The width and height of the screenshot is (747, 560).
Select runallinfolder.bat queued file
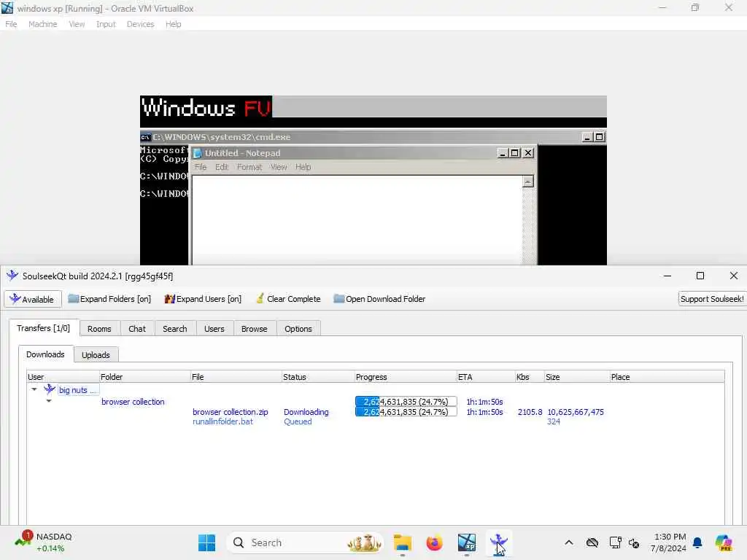(222, 421)
